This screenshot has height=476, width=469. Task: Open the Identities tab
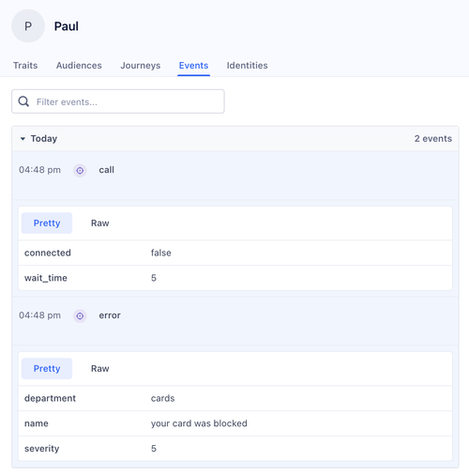coord(247,66)
